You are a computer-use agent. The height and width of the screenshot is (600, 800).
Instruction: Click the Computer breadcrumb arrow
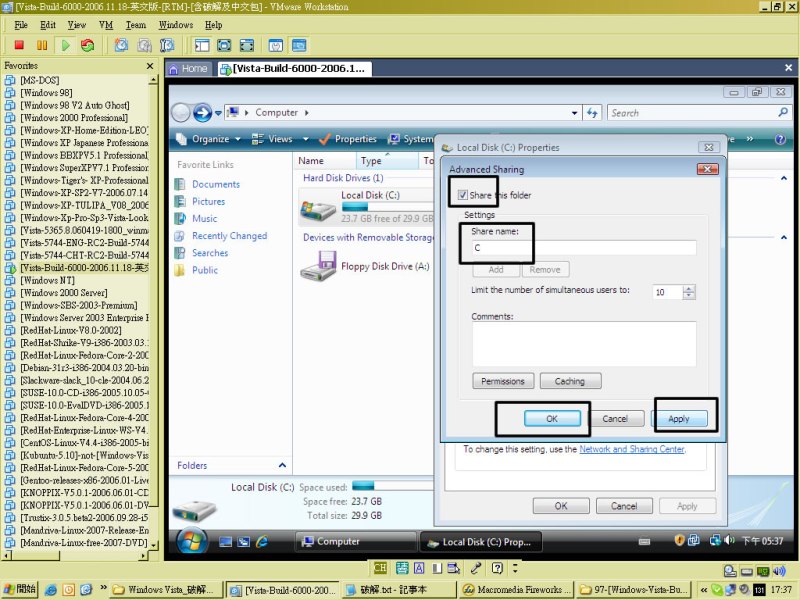[307, 113]
